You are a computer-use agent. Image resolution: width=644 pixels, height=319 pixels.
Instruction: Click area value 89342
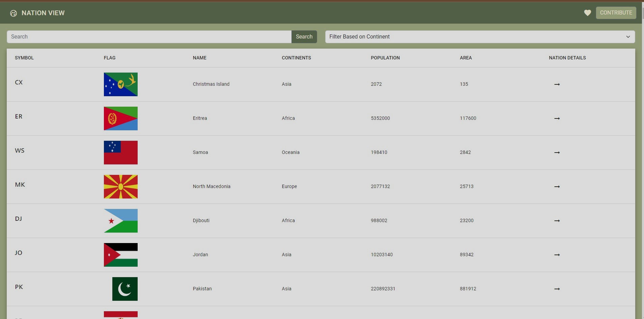click(x=467, y=255)
